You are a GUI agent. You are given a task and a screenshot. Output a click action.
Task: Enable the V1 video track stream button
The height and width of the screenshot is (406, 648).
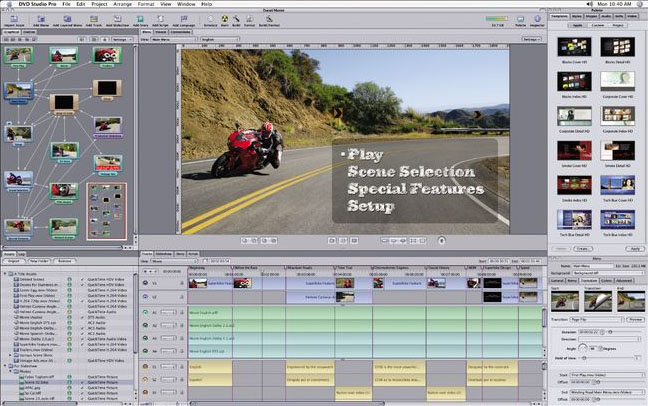point(145,283)
